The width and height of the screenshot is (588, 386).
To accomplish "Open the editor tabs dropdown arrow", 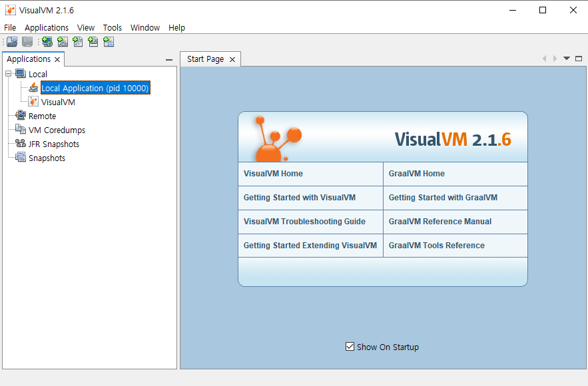I will (567, 59).
